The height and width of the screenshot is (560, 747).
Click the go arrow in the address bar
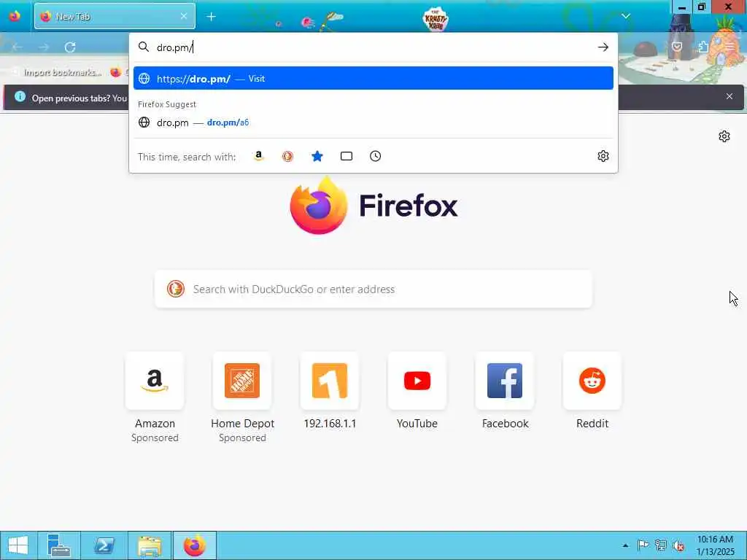603,47
